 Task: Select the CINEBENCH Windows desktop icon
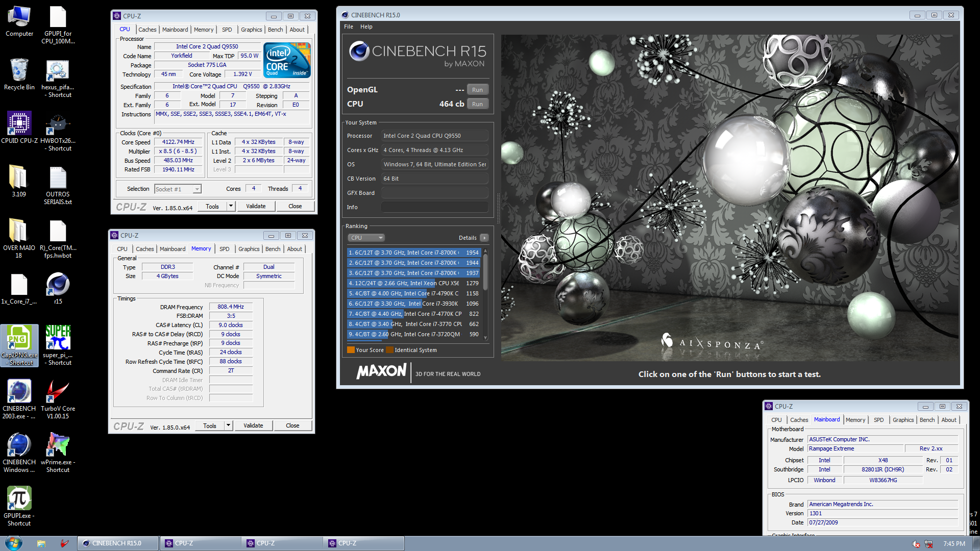(19, 453)
